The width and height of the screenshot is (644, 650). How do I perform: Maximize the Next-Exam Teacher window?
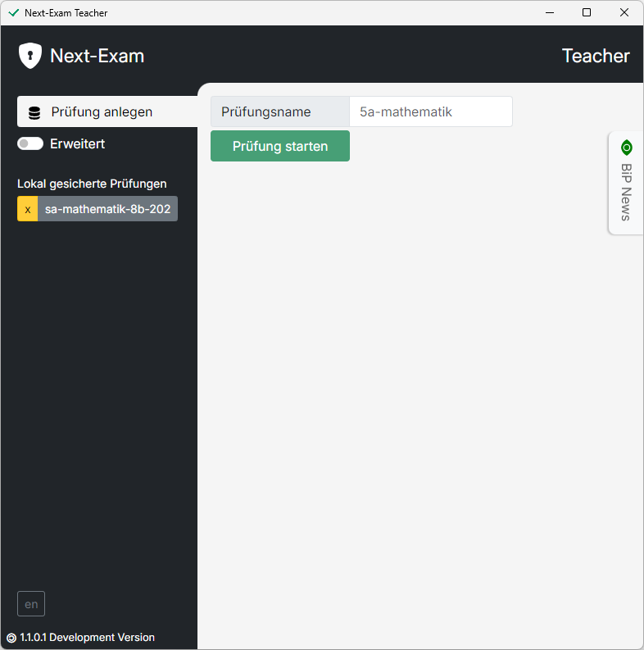coord(587,12)
